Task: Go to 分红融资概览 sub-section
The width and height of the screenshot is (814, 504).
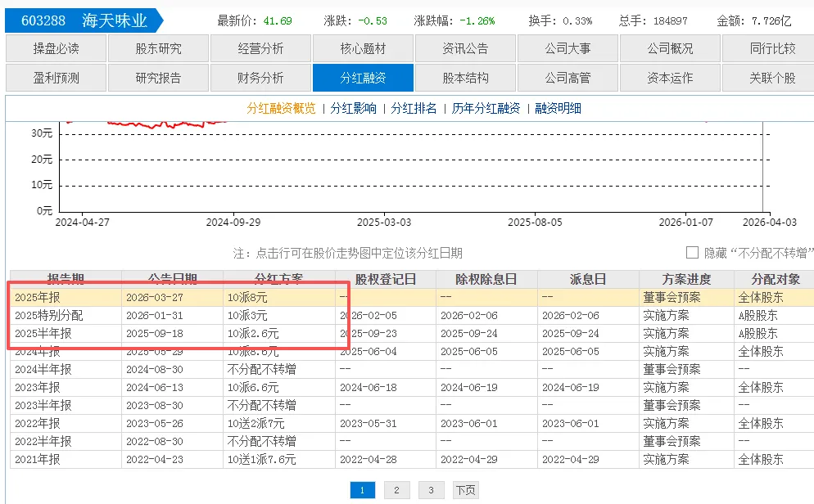Action: (281, 108)
